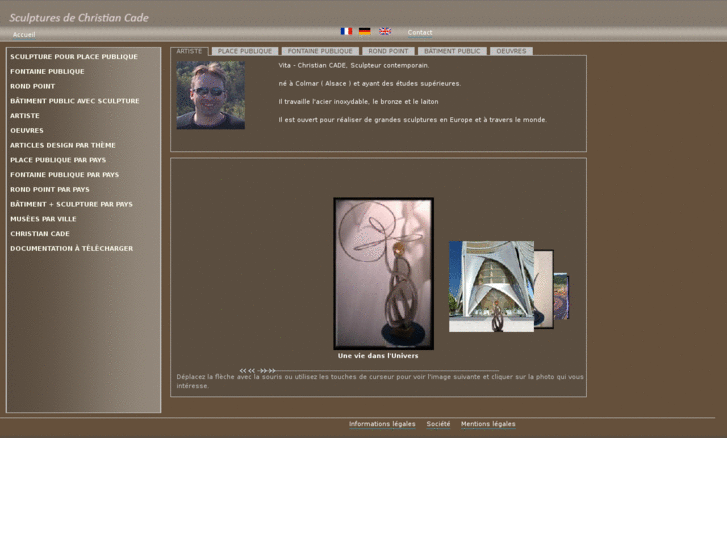This screenshot has width=727, height=545.
Task: Open the OEUVRES tab
Action: pos(511,51)
